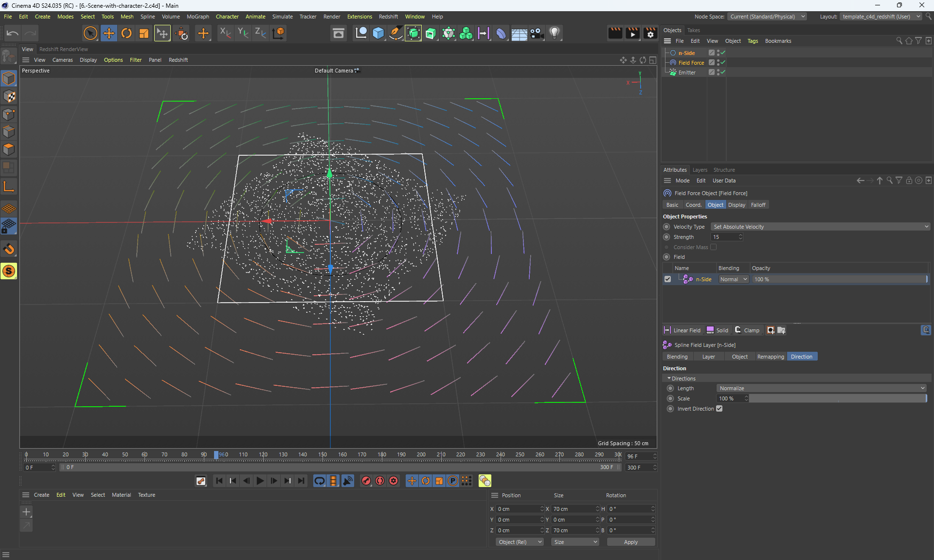934x560 pixels.
Task: Adjust the Scale percentage slider
Action: coord(837,398)
